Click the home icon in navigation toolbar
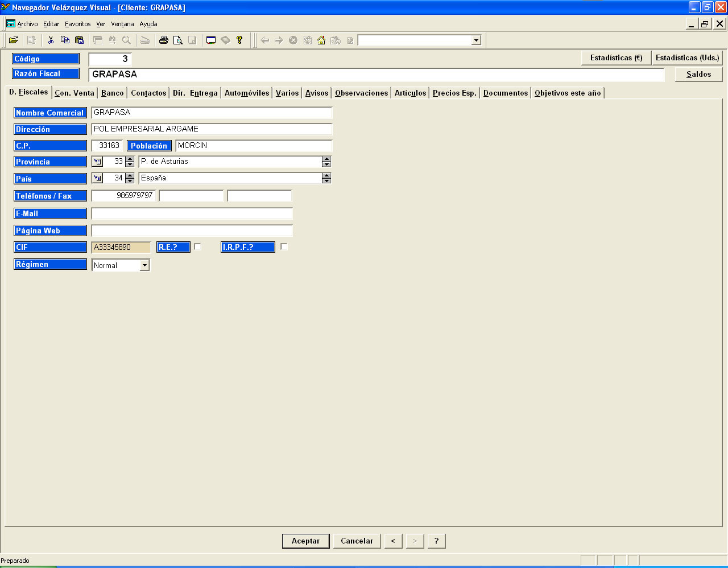Screen dimensions: 728x568 pos(321,40)
